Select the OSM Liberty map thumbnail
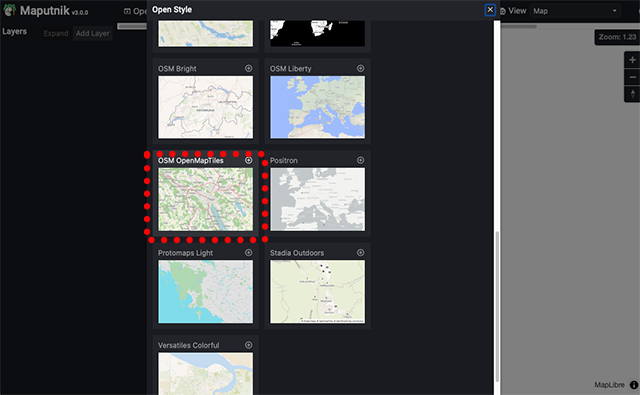Viewport: 640px width, 395px height. 318,107
